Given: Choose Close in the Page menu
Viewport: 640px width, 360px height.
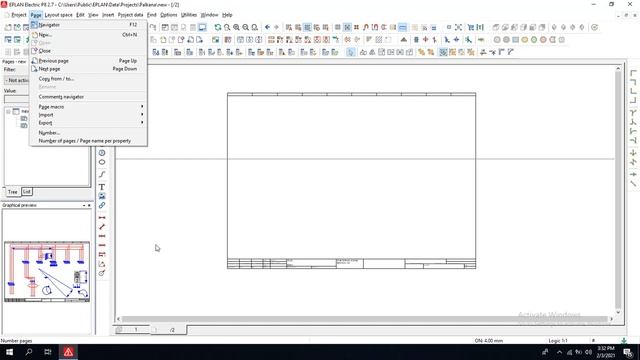Looking at the screenshot, I should pyautogui.click(x=88, y=51).
